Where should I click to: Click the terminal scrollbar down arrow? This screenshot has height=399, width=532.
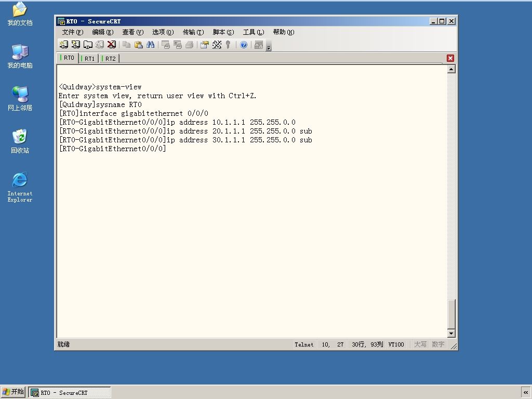[x=451, y=334]
